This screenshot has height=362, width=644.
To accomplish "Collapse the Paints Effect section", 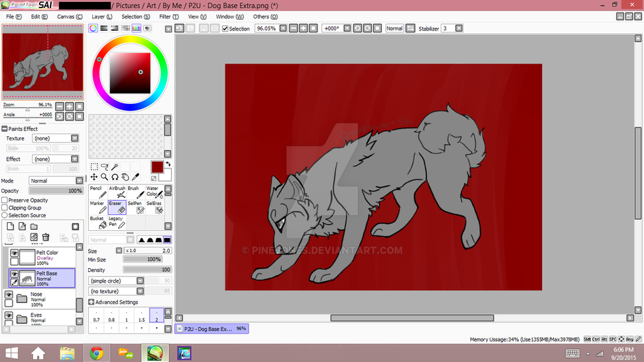I will click(4, 129).
